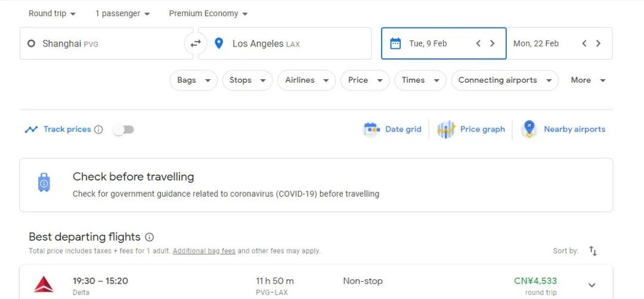Open the Stops filter
This screenshot has height=299, width=644.
click(x=247, y=80)
